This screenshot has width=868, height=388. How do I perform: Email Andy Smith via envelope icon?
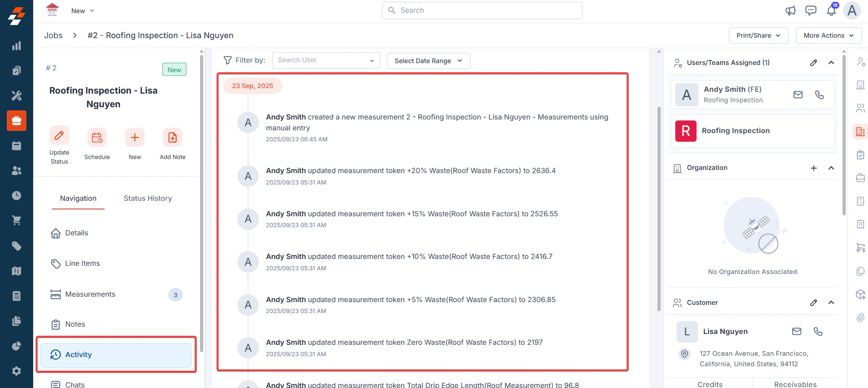point(798,95)
